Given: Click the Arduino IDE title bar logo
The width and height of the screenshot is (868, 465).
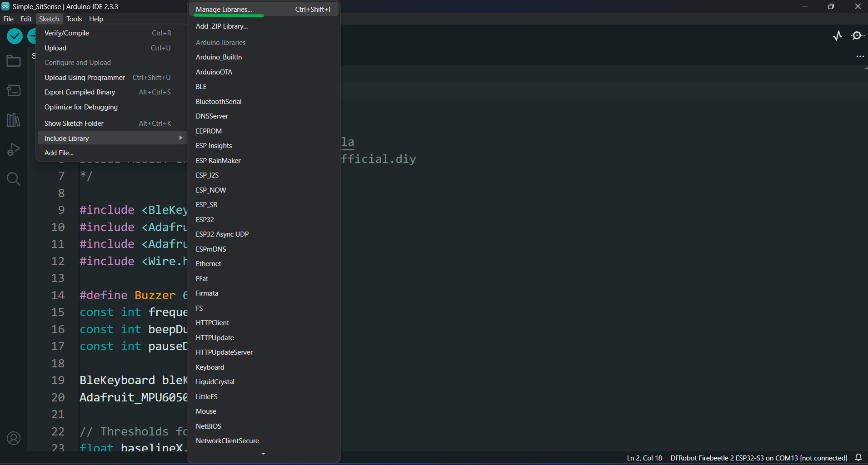Looking at the screenshot, I should (x=5, y=6).
